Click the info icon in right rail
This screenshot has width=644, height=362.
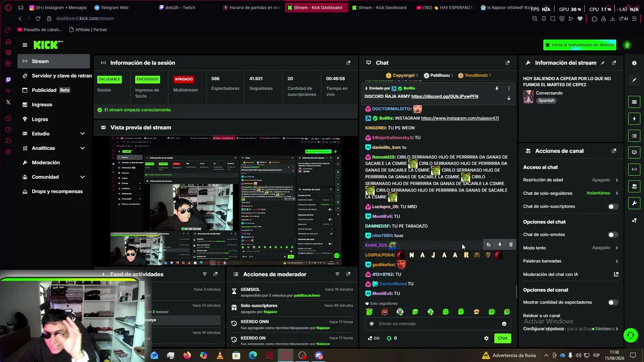click(634, 63)
